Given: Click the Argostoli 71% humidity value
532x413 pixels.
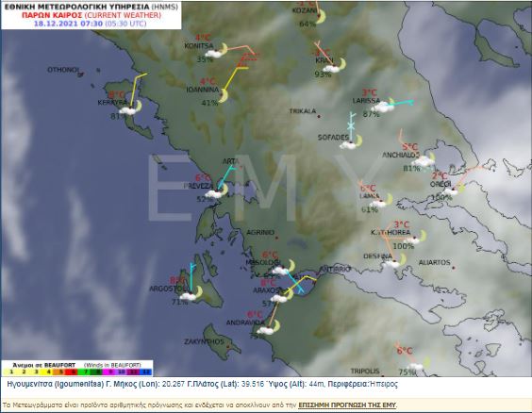Looking at the screenshot, I should (x=180, y=302).
